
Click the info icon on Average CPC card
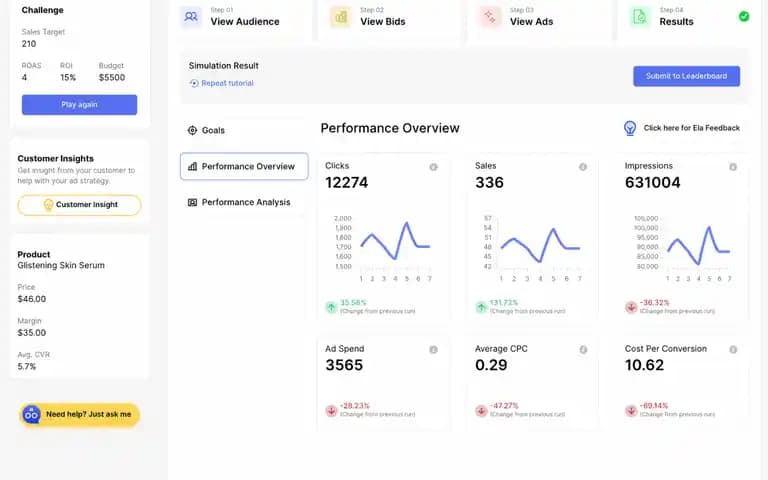pos(583,350)
